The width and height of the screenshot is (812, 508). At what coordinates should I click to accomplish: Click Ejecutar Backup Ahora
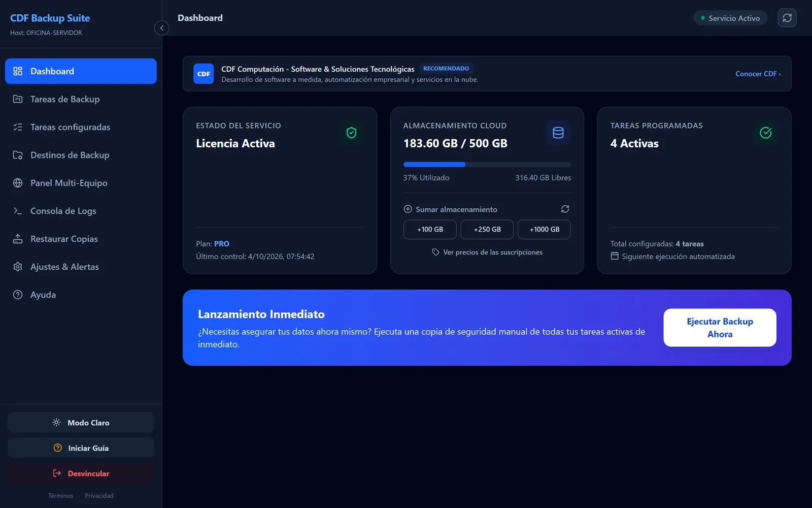(x=720, y=328)
